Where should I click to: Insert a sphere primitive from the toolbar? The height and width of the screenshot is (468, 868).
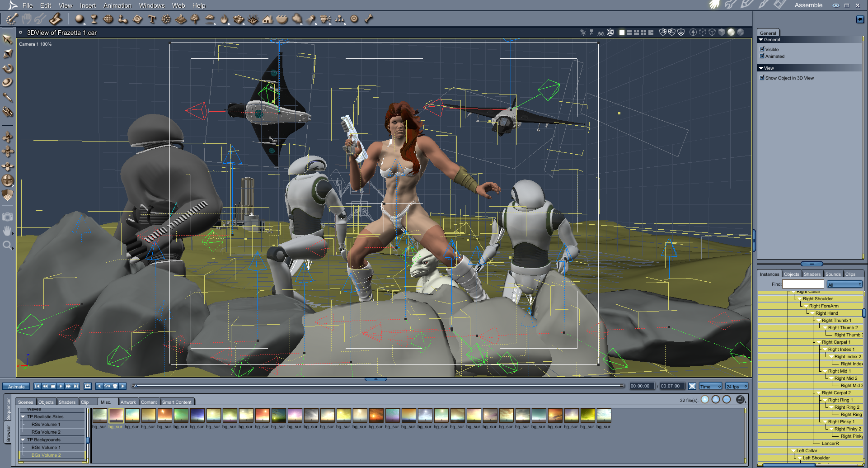coord(79,19)
